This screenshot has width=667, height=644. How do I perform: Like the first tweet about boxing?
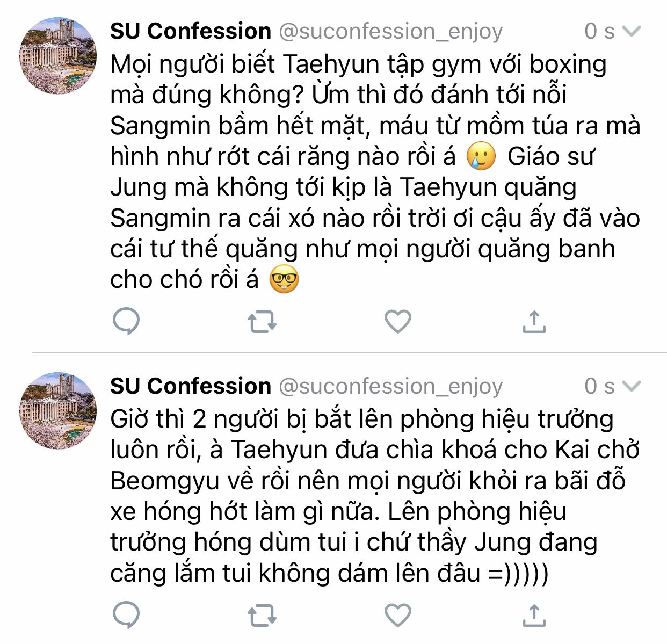[x=398, y=322]
